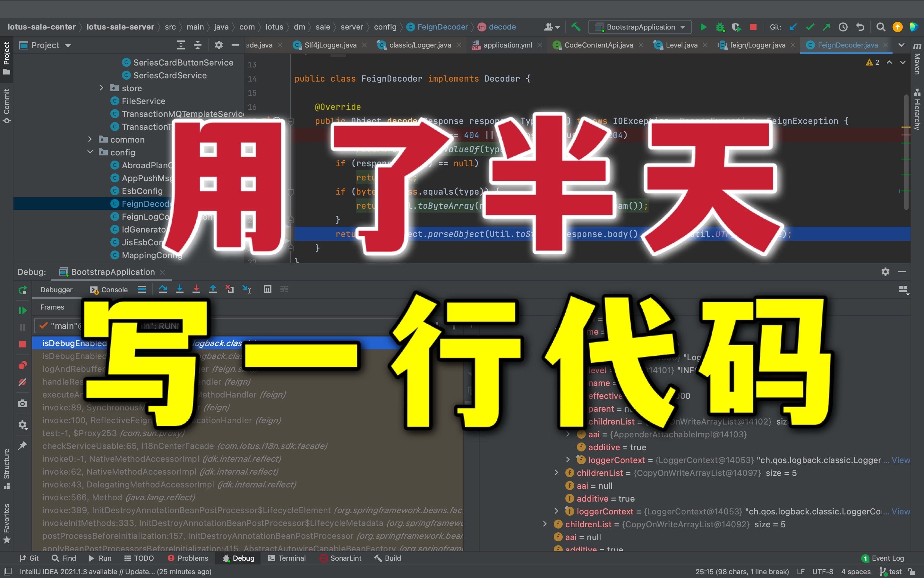The height and width of the screenshot is (578, 924).
Task: Click Step Out in debugger toolbar
Action: tap(213, 289)
